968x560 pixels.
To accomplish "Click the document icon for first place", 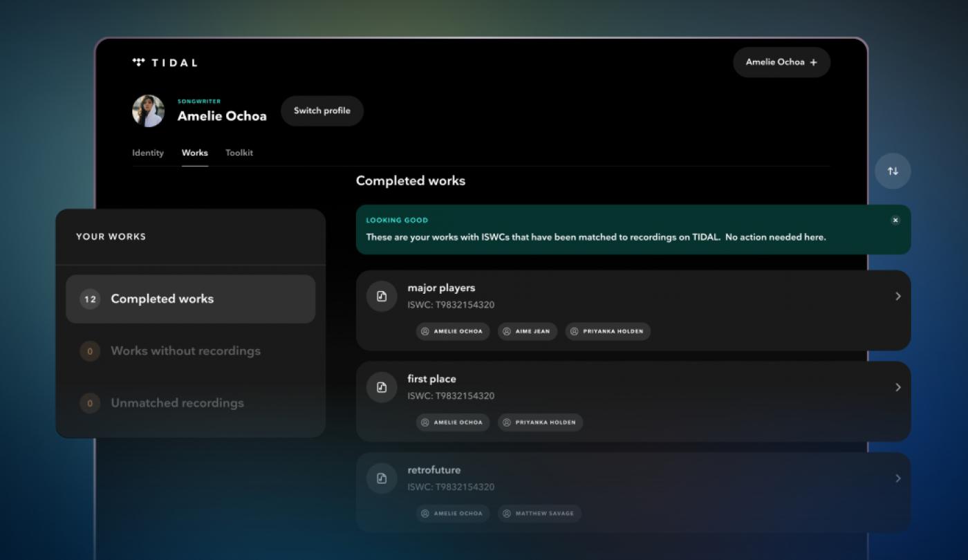I will (x=382, y=388).
